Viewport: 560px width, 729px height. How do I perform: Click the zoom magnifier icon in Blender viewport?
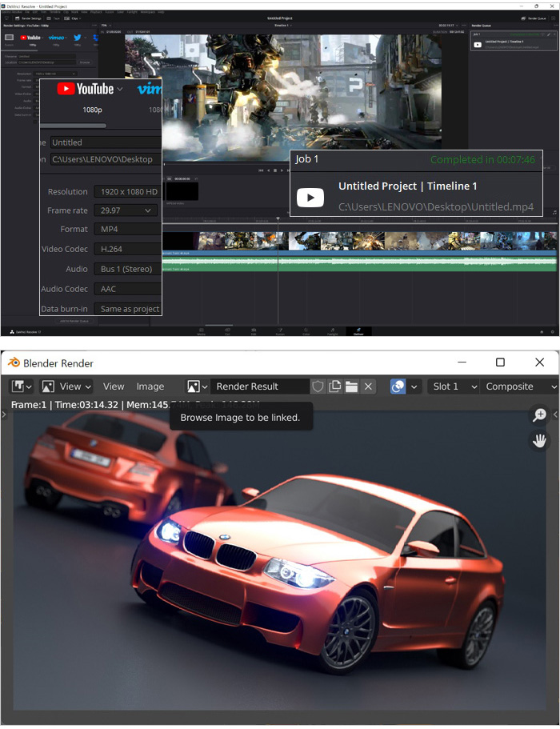click(x=540, y=415)
